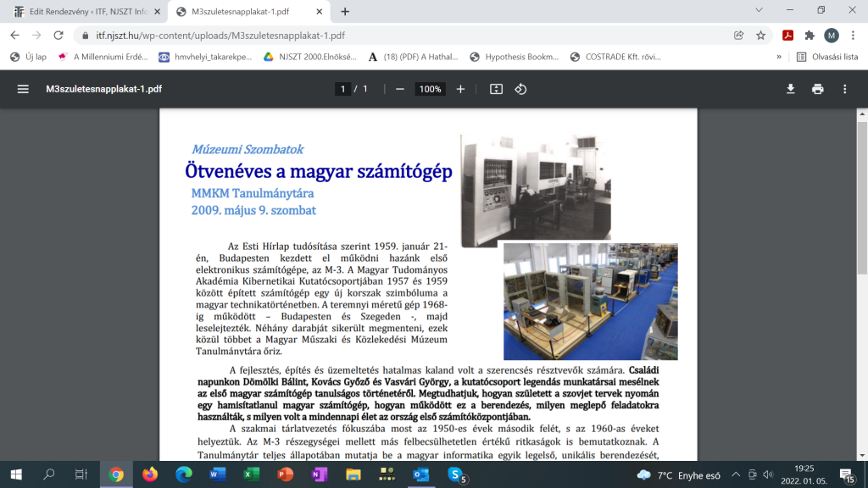Viewport: 868px width, 488px height.
Task: Select the M3szuletesnapplakat-1.pdf tab
Action: coord(249,12)
